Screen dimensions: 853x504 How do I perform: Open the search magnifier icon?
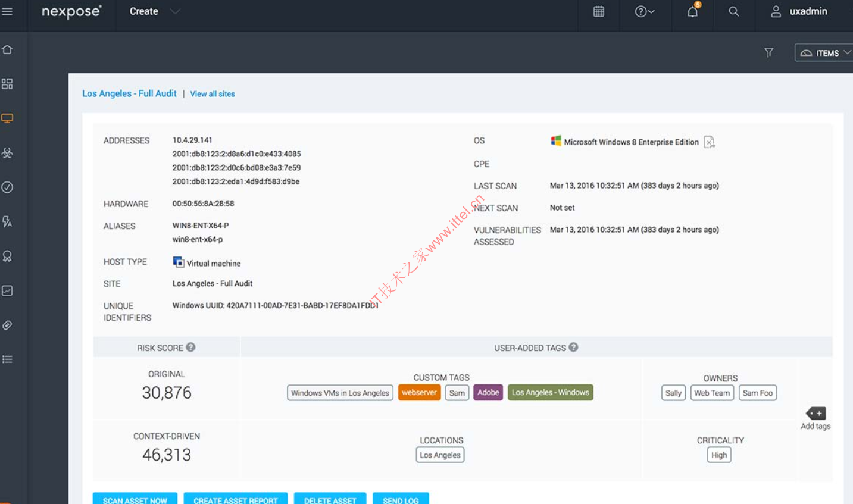[x=734, y=12]
